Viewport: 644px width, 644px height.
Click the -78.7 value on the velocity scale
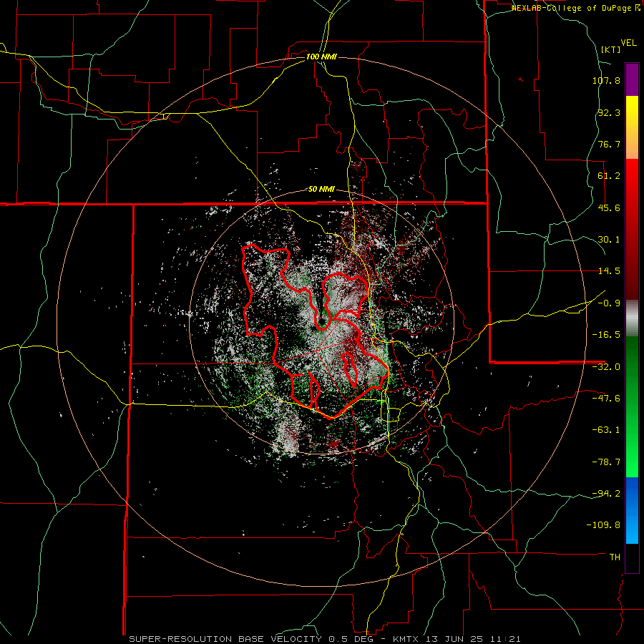[x=606, y=462]
